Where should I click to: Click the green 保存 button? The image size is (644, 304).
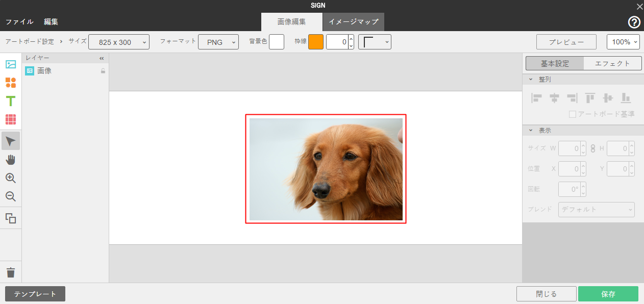pyautogui.click(x=608, y=294)
